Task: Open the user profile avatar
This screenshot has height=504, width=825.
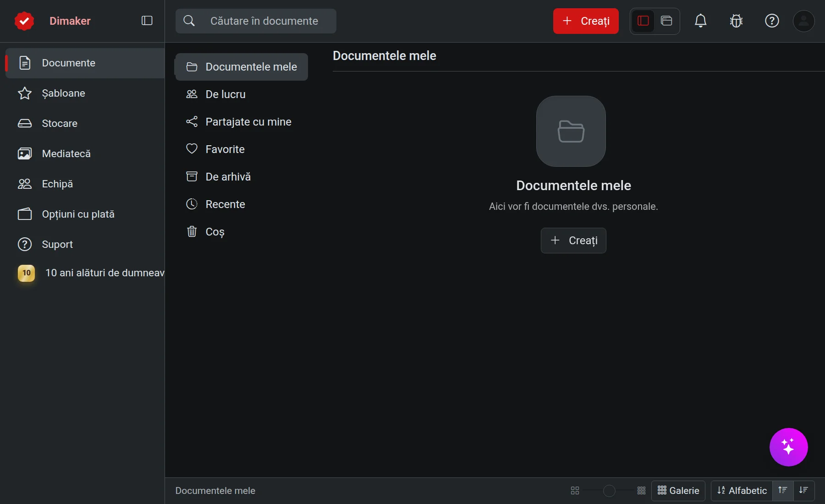Action: click(803, 21)
